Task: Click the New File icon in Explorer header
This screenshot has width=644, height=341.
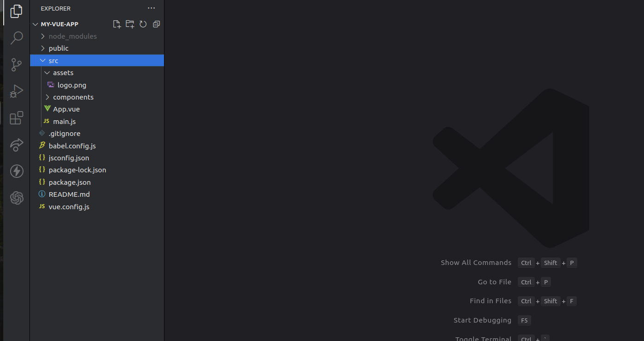Action: click(117, 24)
